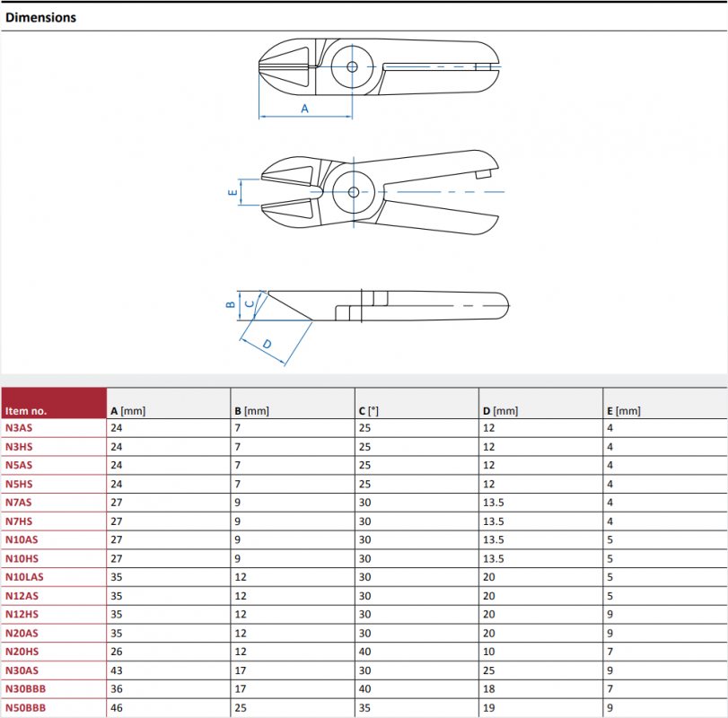Select item number N7AS
Viewport: 728px width, 718px height.
pos(19,503)
